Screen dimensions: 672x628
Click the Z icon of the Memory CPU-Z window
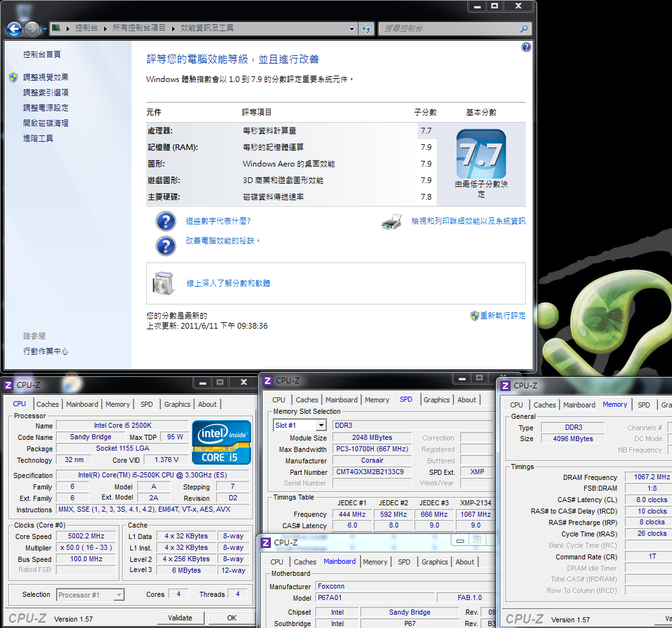pyautogui.click(x=505, y=386)
